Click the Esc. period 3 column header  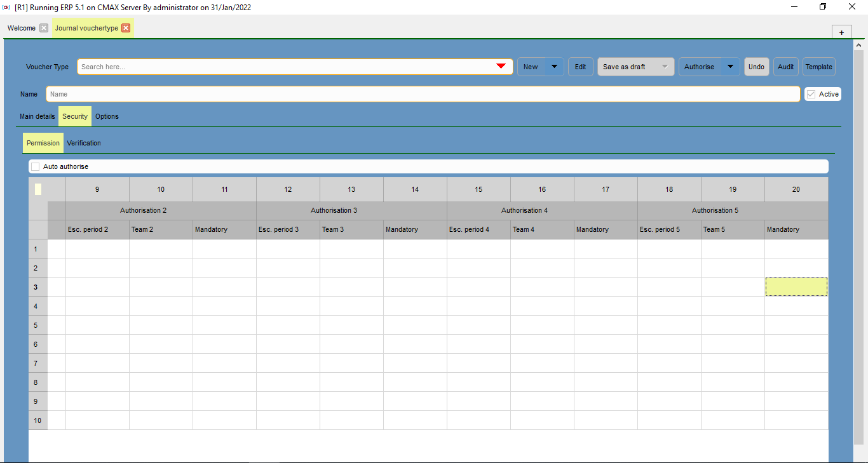click(x=288, y=229)
